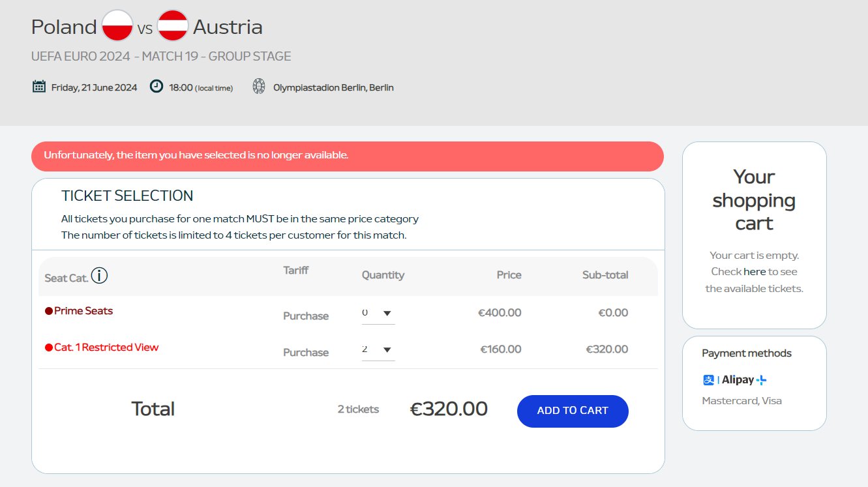Click the Payment methods heading
The width and height of the screenshot is (868, 487).
747,353
